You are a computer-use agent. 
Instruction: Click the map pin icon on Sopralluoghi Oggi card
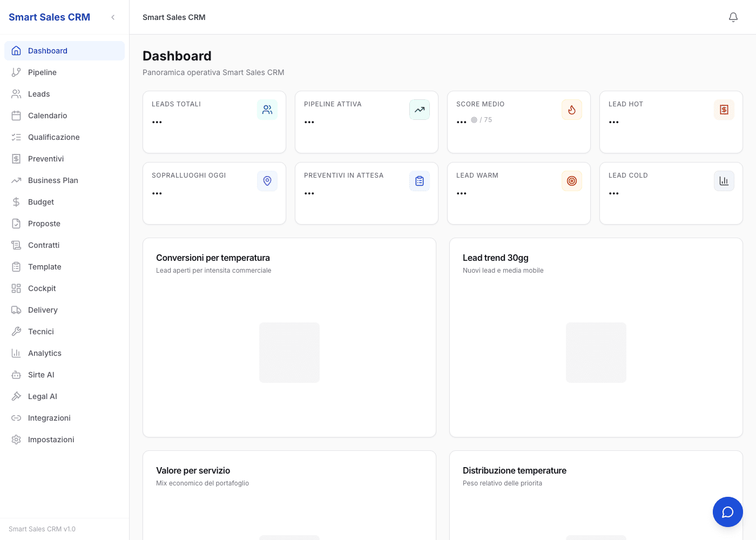[267, 181]
